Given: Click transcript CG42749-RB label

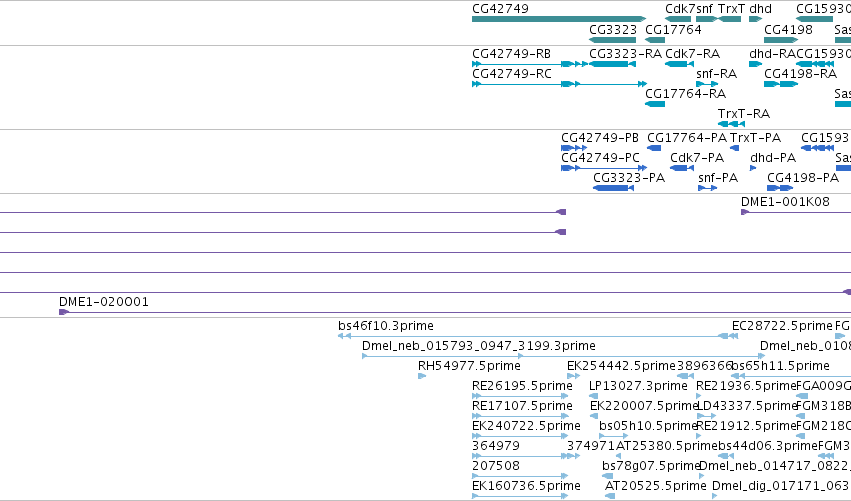Looking at the screenshot, I should (511, 54).
